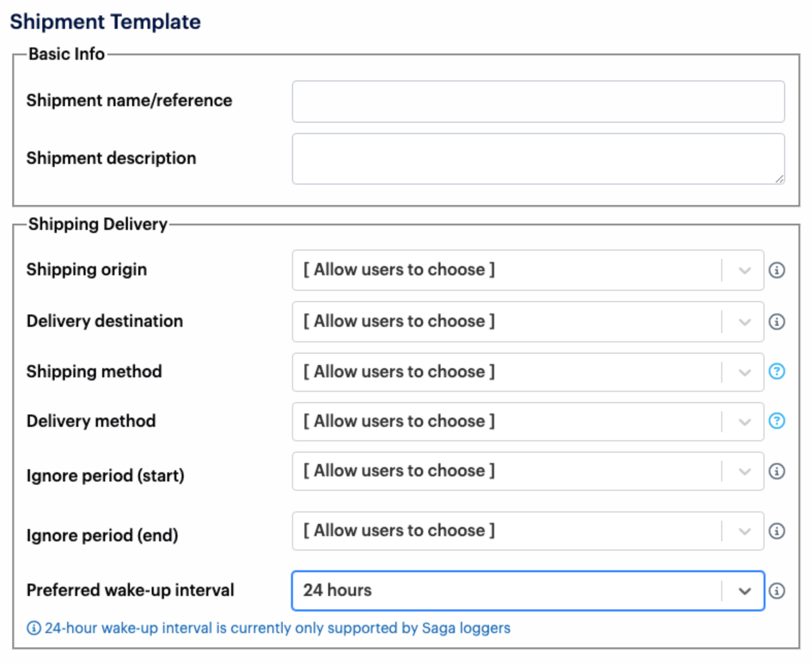Expand the Ignore period (start) dropdown arrow
Image resolution: width=812 pixels, height=663 pixels.
click(744, 471)
